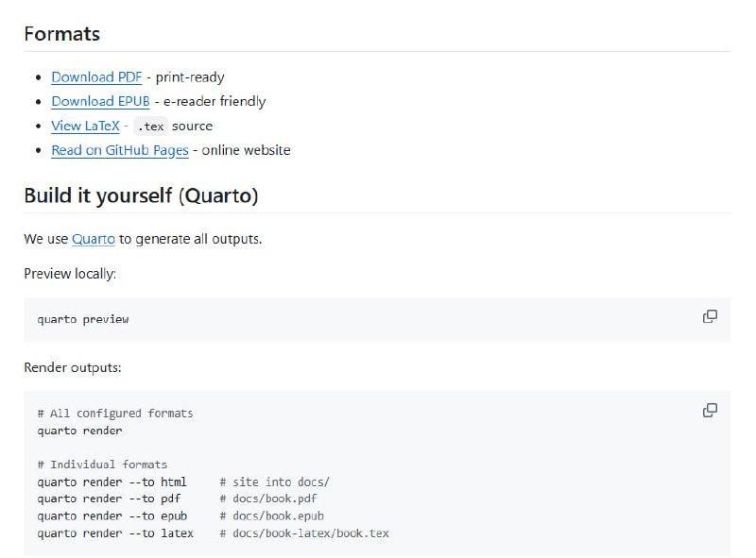The image size is (756, 558).
Task: Click the 'quarto render --to latex' line
Action: click(115, 533)
